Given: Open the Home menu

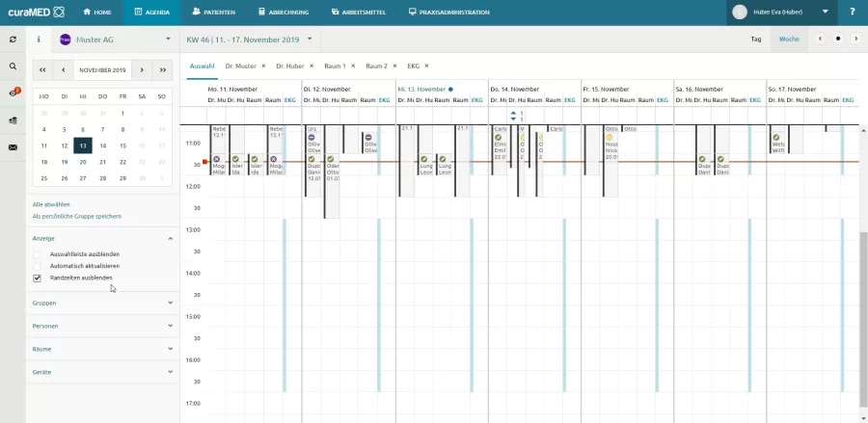Looking at the screenshot, I should pyautogui.click(x=97, y=13).
